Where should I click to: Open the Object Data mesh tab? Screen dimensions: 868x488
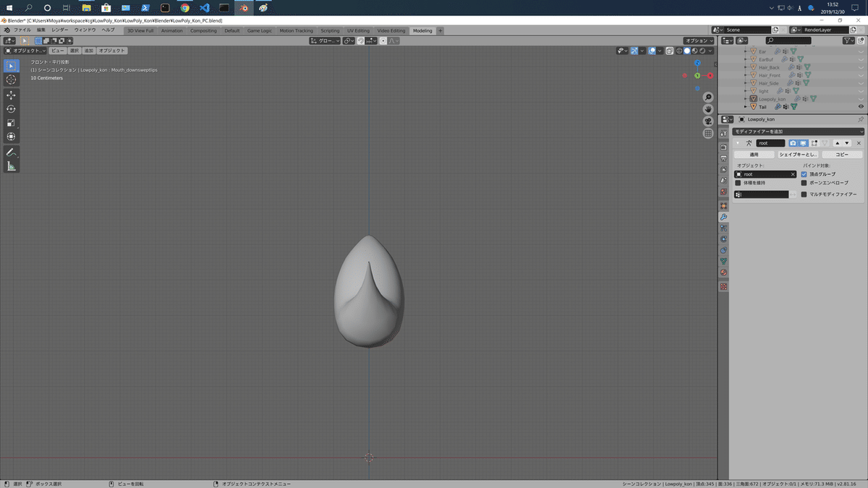723,262
